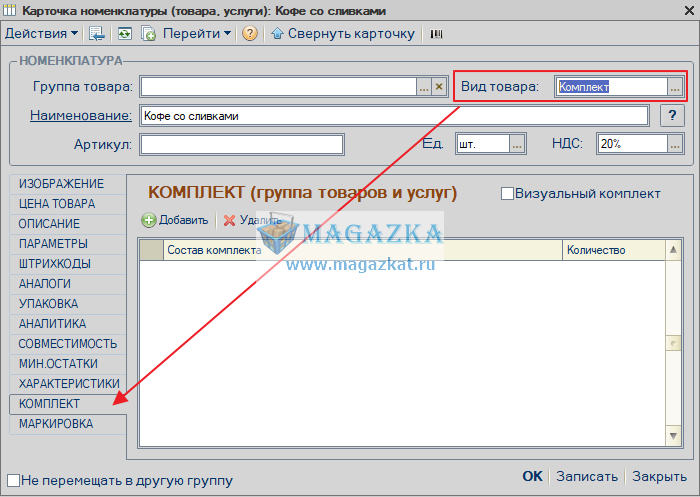Open the Ед. unit selection ellipsis button
Viewport: 700px width, 497px height.
(x=517, y=144)
